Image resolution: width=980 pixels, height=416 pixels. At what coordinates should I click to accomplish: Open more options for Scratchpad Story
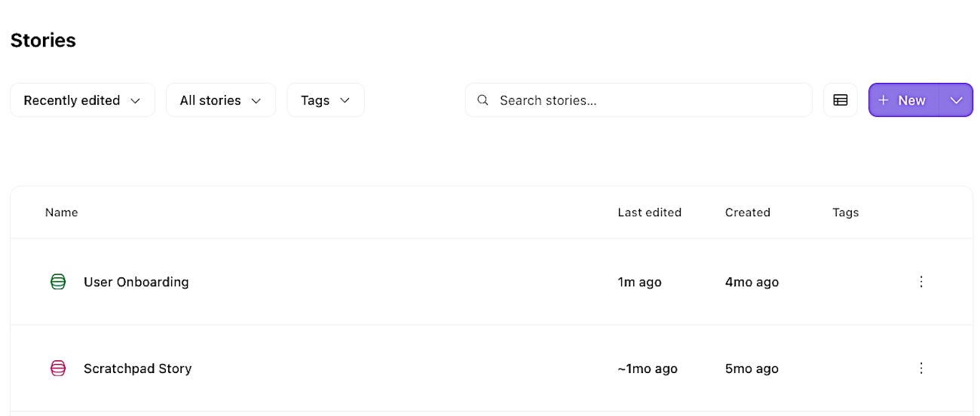click(920, 369)
